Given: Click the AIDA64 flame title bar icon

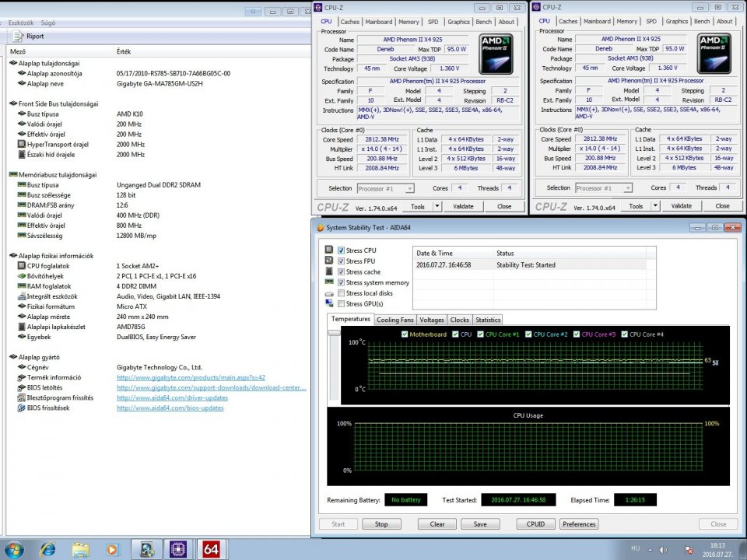Looking at the screenshot, I should pos(320,228).
